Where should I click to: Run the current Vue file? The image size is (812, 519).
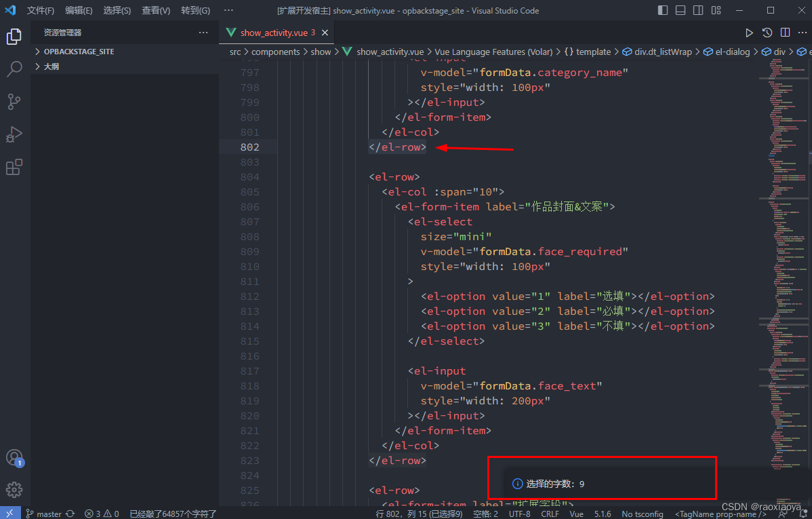tap(749, 32)
